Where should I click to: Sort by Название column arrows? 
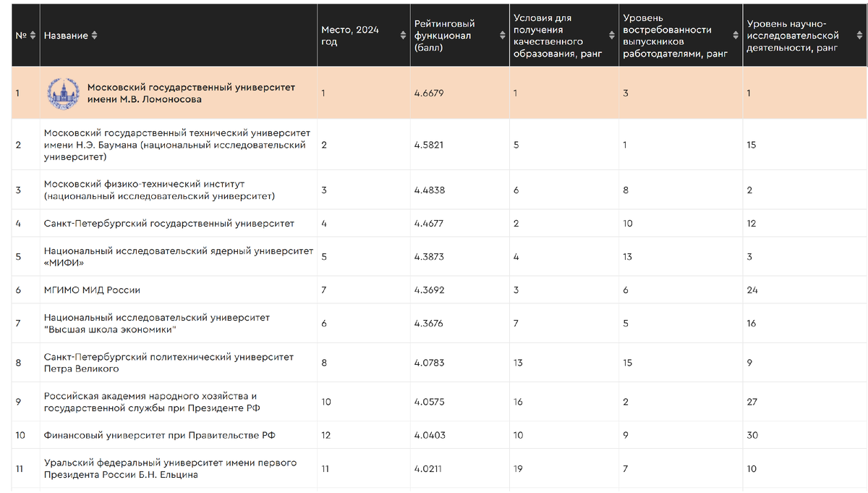94,35
